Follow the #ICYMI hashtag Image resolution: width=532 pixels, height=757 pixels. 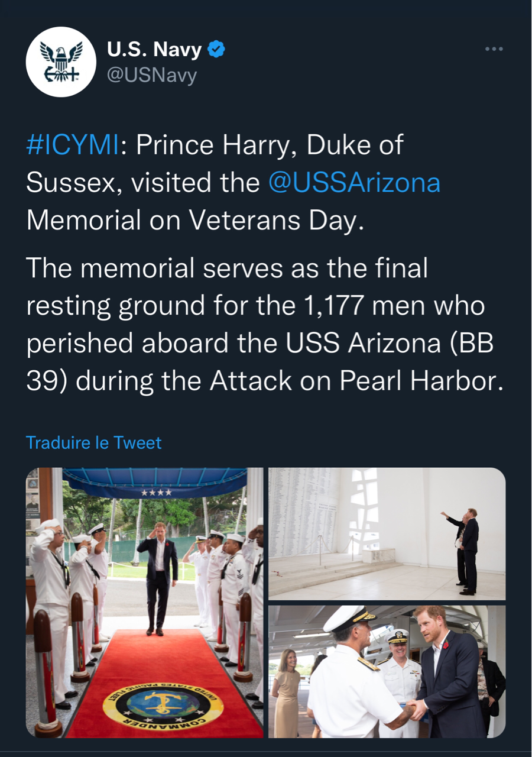73,145
